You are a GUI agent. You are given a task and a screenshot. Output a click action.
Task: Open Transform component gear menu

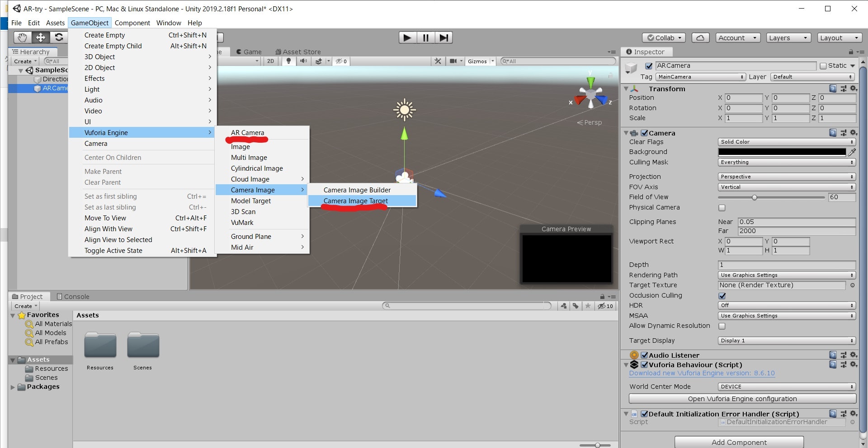(x=853, y=89)
